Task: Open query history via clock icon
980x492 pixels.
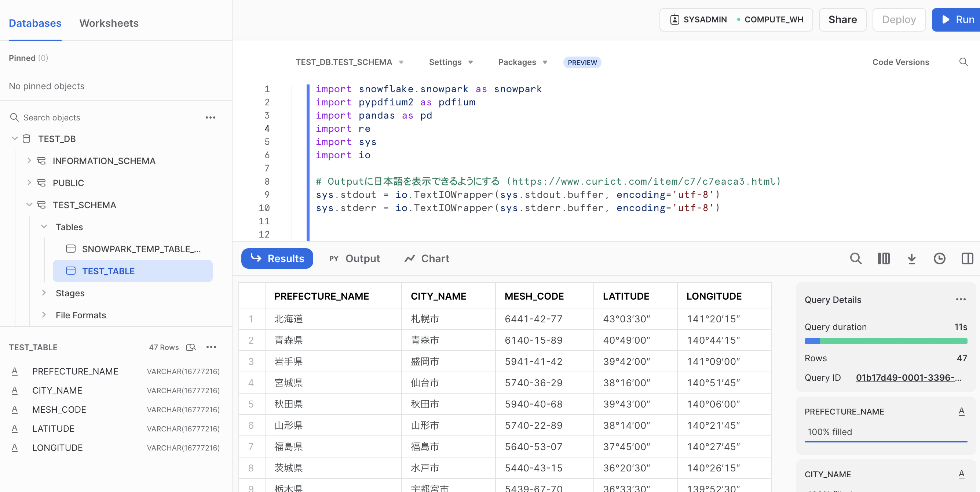Action: (939, 258)
